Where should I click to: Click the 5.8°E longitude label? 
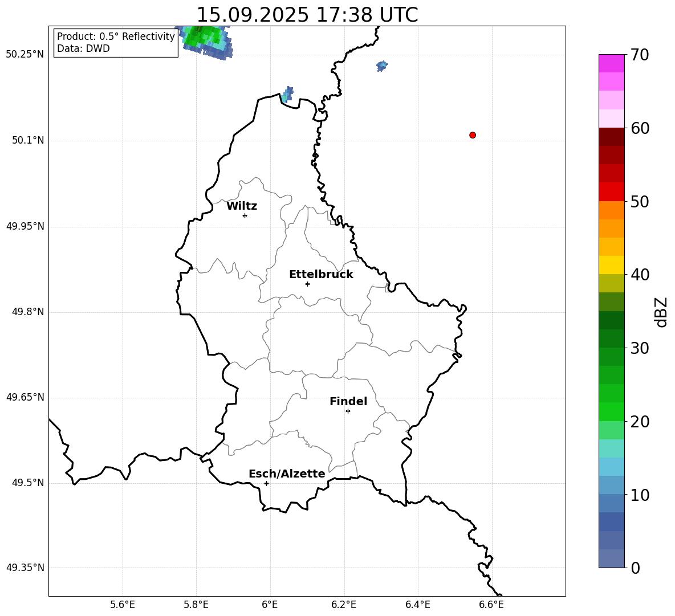196,605
